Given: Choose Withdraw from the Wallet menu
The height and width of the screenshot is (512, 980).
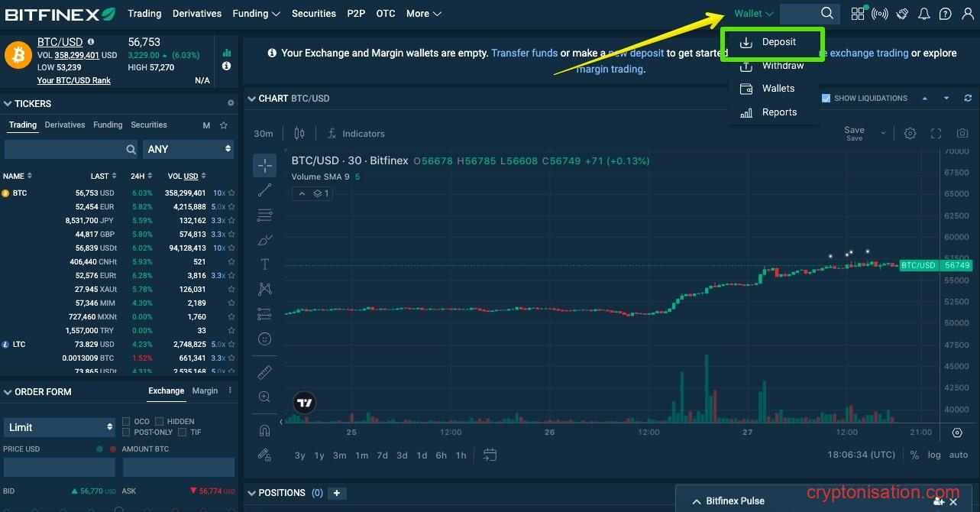Looking at the screenshot, I should pos(782,66).
